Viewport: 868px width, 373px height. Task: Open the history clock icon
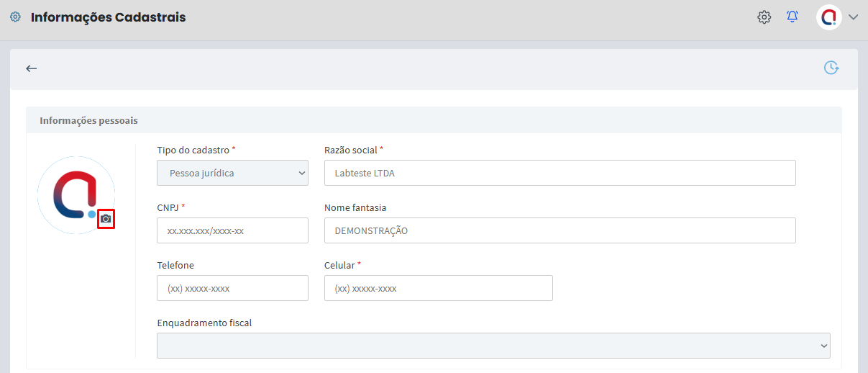(x=831, y=68)
